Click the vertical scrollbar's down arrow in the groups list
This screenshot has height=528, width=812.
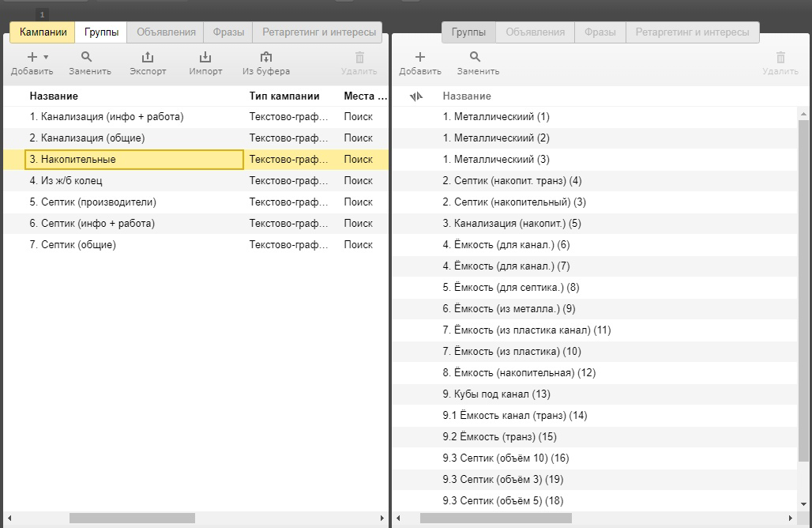pyautogui.click(x=803, y=503)
